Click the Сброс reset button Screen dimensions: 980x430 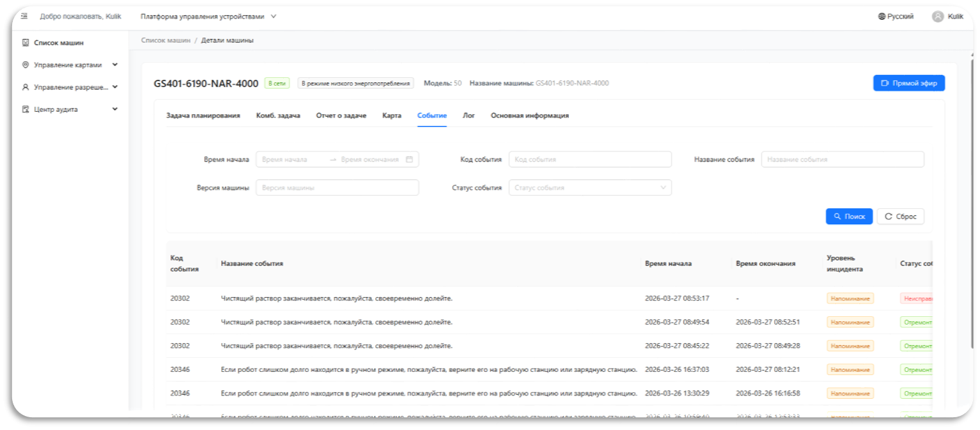click(x=900, y=217)
